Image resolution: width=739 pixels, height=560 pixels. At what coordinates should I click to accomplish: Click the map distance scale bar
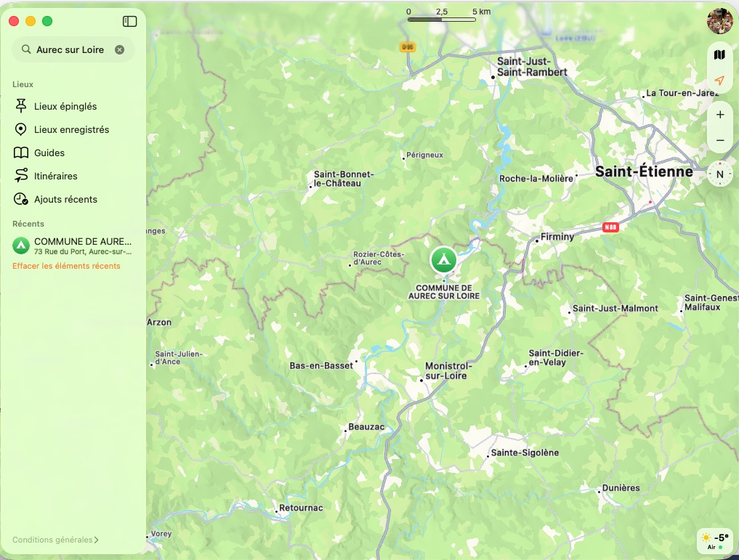click(x=442, y=20)
